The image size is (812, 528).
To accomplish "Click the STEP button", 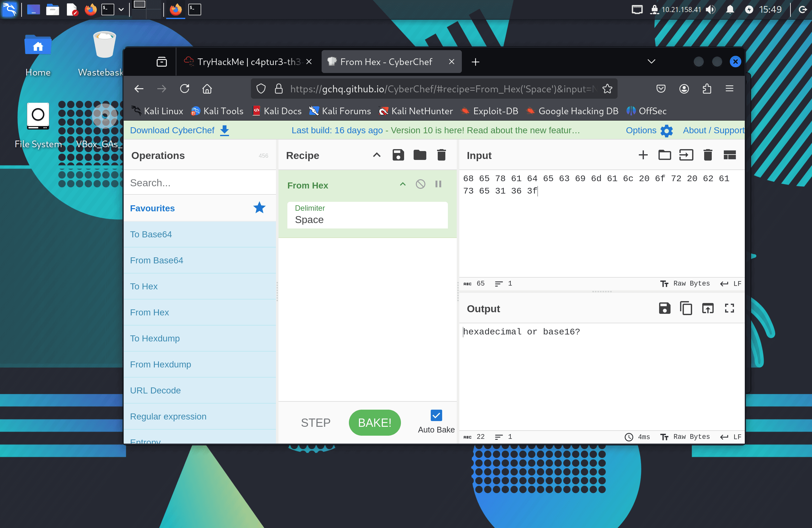I will tap(316, 423).
